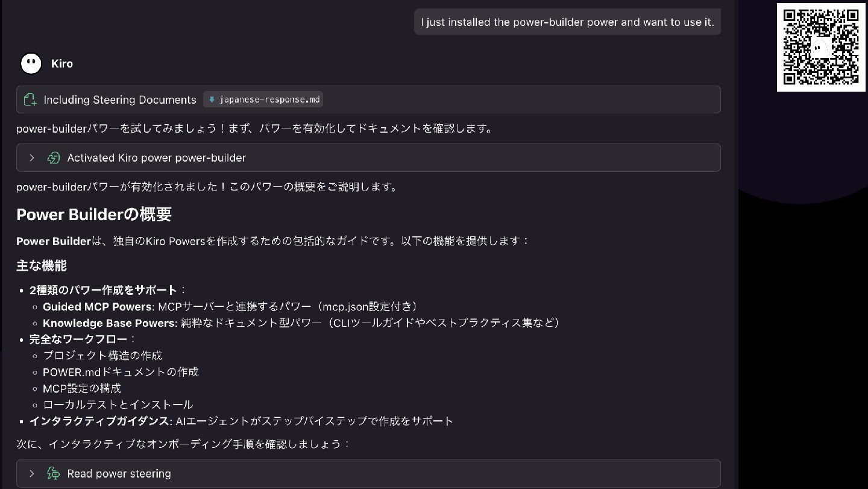Click the Activated Kiro power power-builder text

156,158
